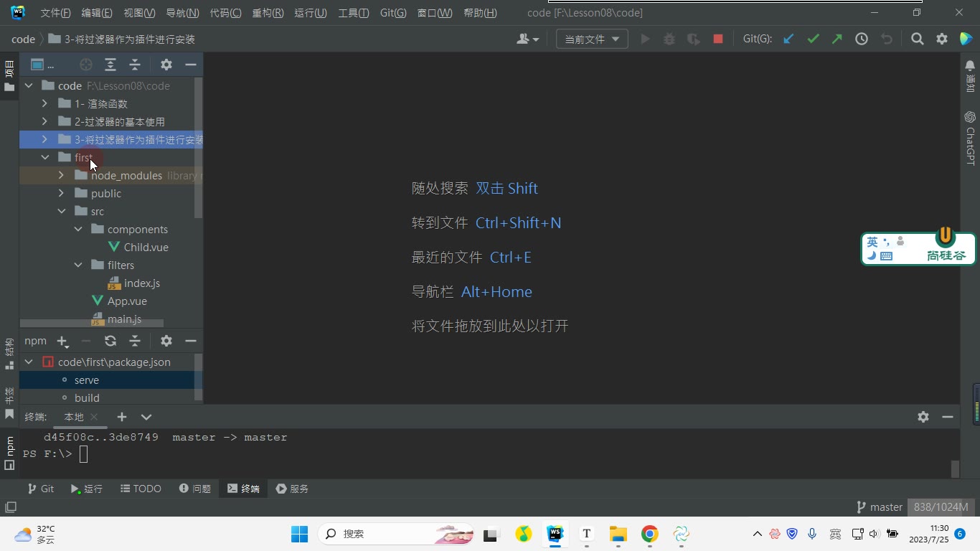Open npm panel settings gear
The width and height of the screenshot is (980, 551).
click(x=166, y=341)
